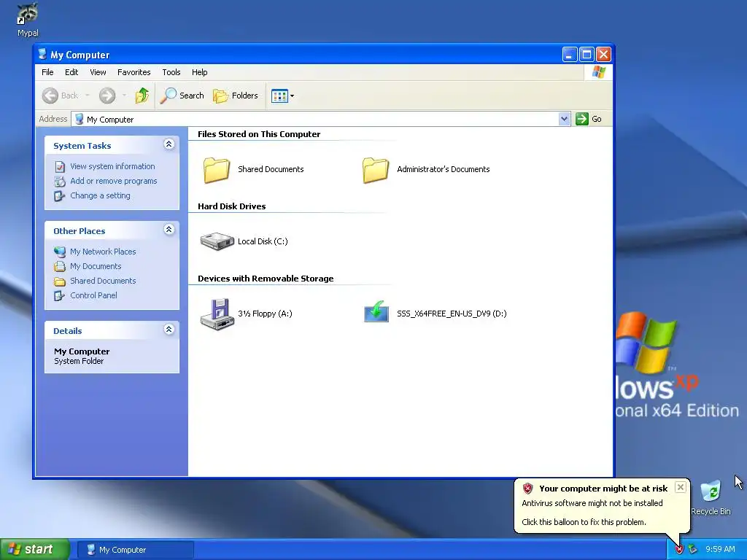
Task: Select the Shared Documents folder icon
Action: click(x=217, y=170)
